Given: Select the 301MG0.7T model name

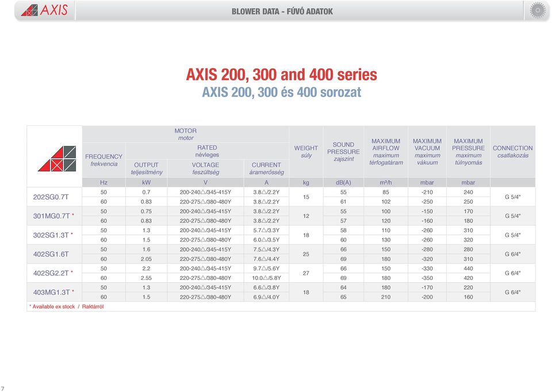Looking at the screenshot, I should tap(51, 216).
